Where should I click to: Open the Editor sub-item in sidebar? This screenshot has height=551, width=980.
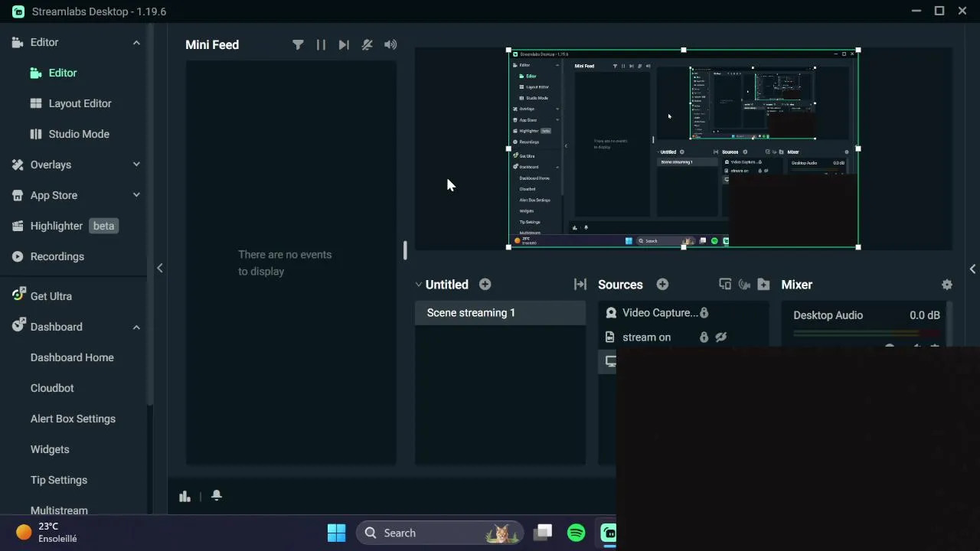pos(63,73)
